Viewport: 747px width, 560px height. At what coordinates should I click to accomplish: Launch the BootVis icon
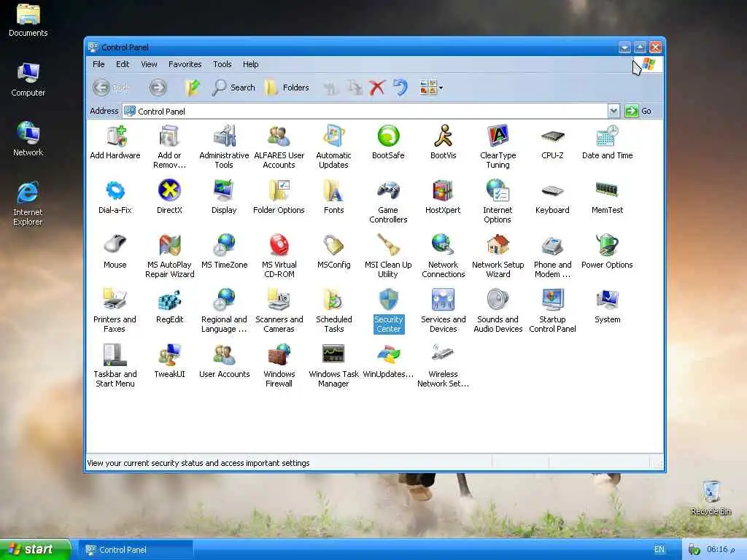coord(443,142)
